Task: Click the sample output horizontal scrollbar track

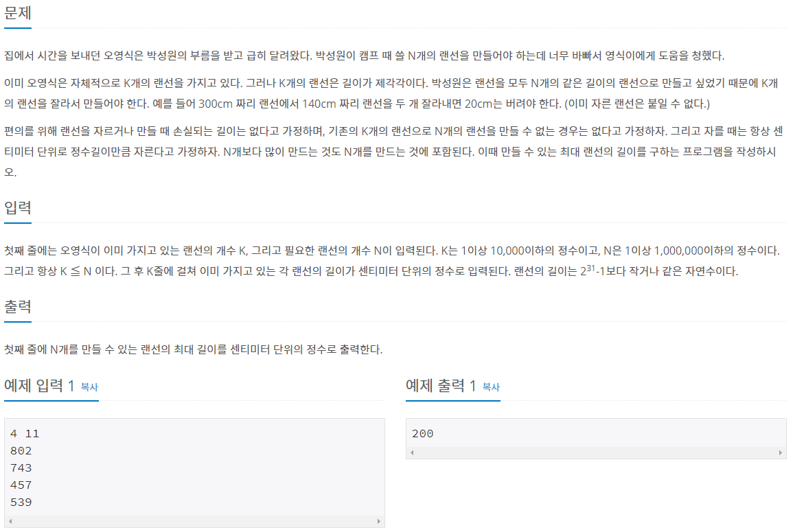Action: point(596,452)
